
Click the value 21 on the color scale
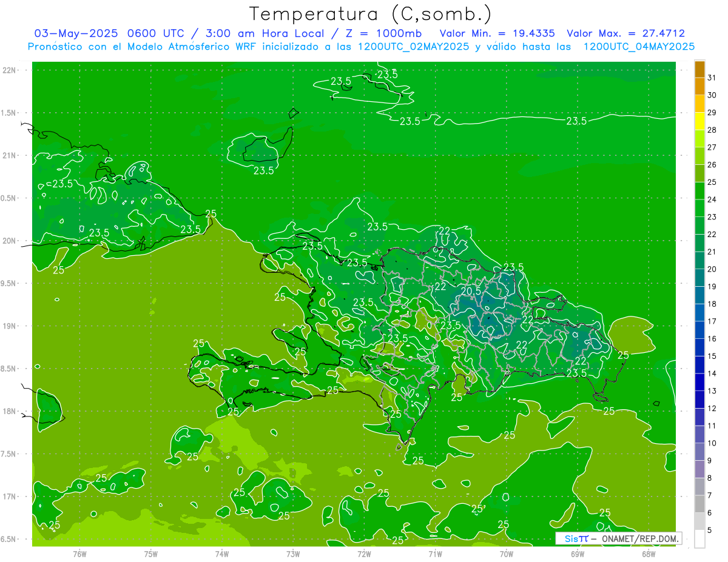pos(712,252)
